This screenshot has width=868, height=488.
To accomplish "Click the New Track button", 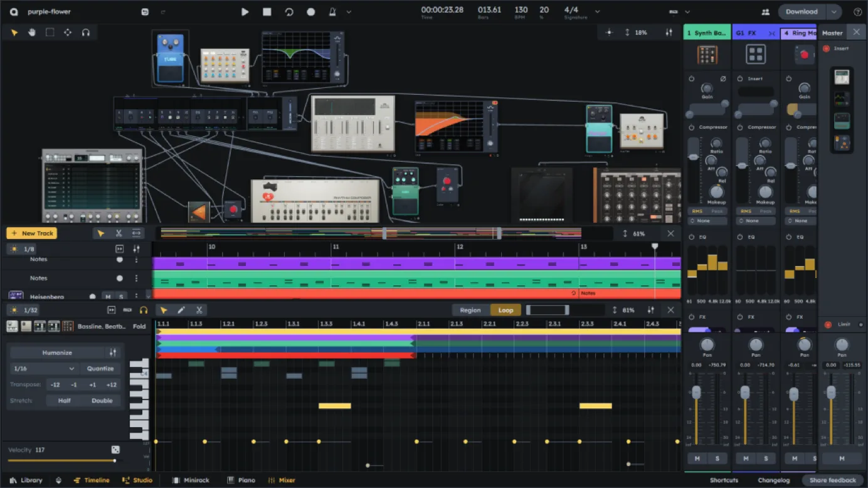I will [x=32, y=233].
